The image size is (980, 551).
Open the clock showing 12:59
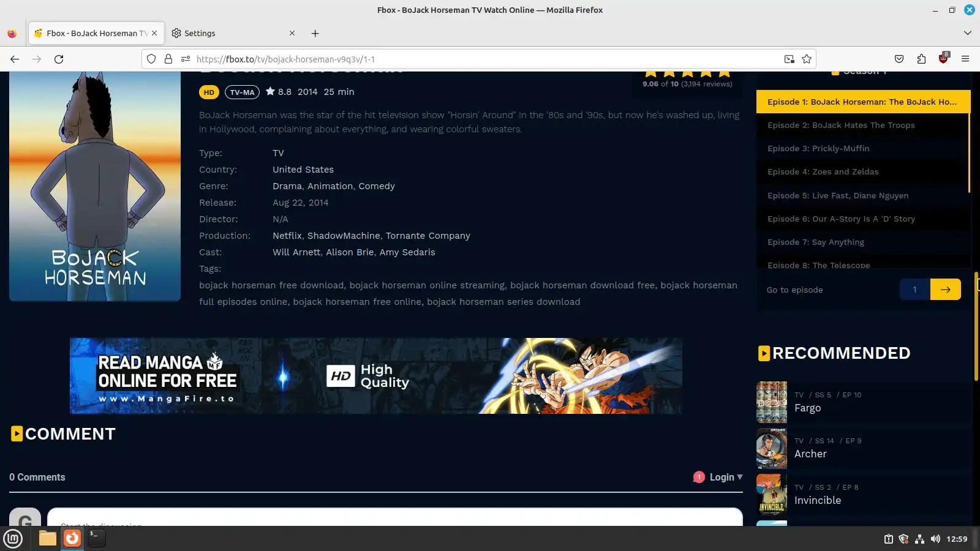(957, 539)
